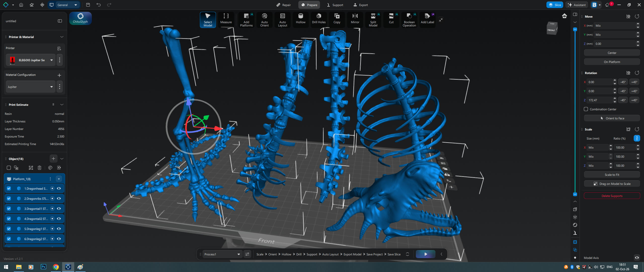Reset the Rotation values
This screenshot has width=644, height=272.
tap(637, 73)
